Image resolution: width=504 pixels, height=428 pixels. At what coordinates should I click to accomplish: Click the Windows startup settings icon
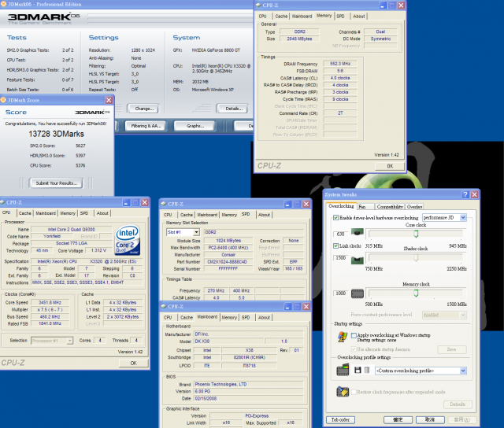(343, 338)
